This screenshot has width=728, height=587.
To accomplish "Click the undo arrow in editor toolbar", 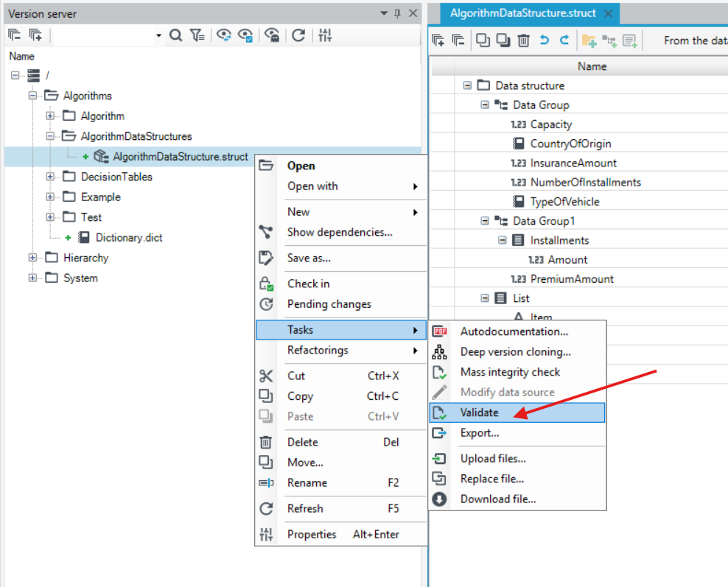I will click(544, 41).
